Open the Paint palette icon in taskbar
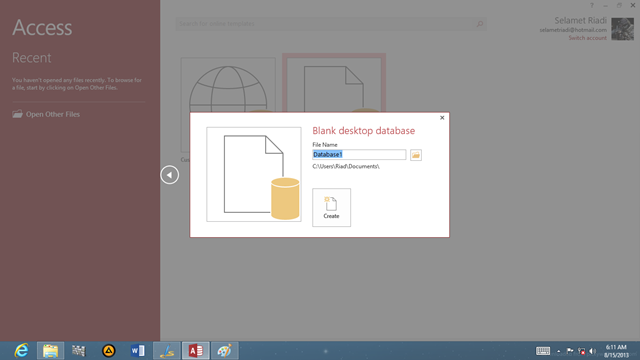Image resolution: width=640 pixels, height=360 pixels. [224, 351]
